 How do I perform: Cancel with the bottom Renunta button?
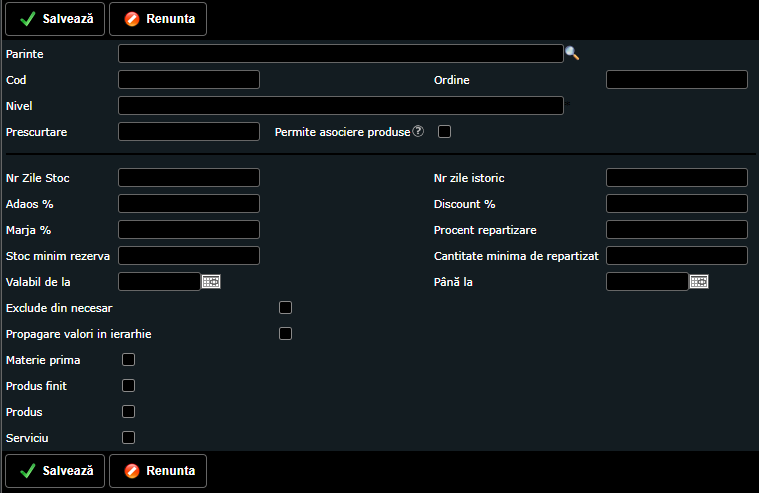pos(158,470)
